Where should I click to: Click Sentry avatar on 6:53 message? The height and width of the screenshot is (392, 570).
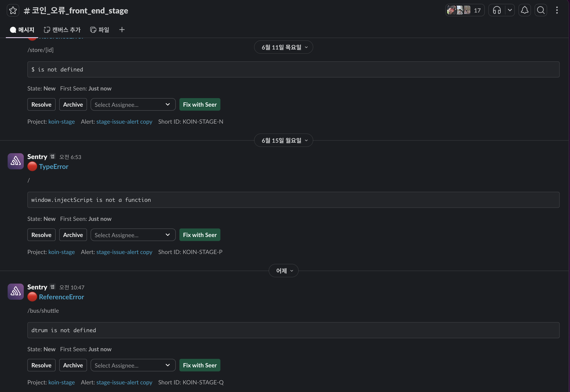click(x=16, y=161)
